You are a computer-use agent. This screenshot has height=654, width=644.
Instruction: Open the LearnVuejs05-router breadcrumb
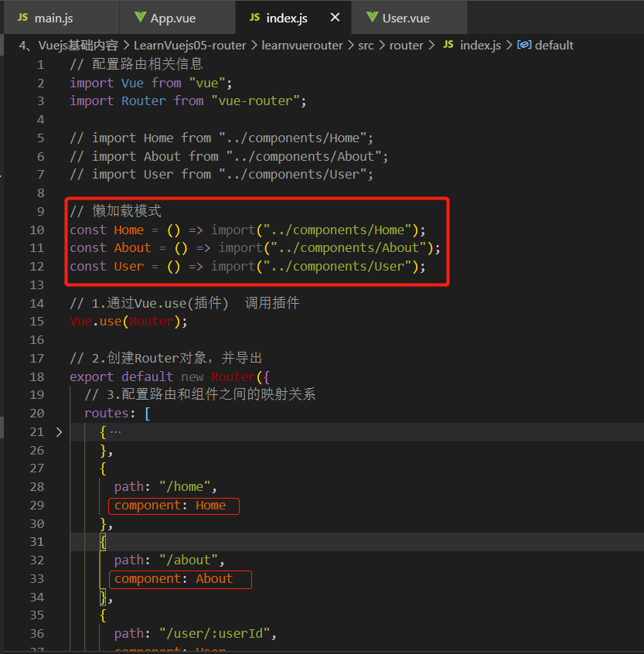(189, 45)
